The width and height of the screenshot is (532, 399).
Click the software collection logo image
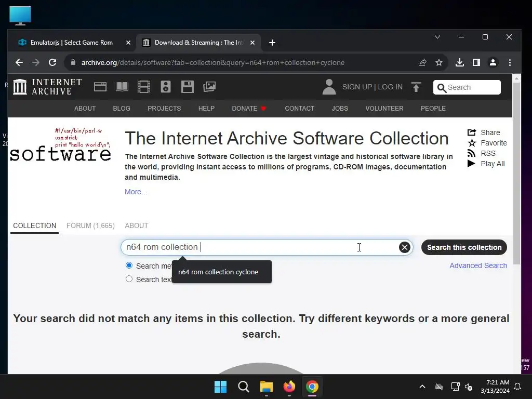(x=60, y=144)
